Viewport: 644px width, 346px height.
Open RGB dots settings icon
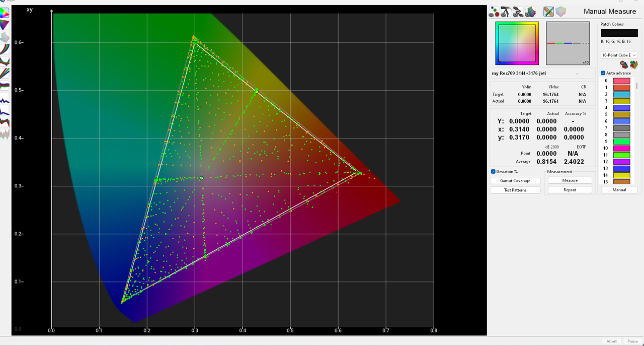[x=494, y=12]
